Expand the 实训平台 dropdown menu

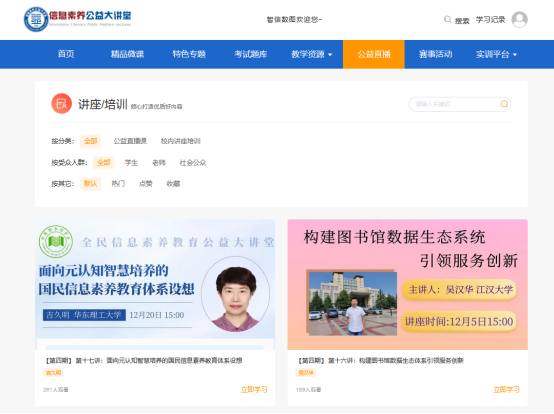click(496, 54)
